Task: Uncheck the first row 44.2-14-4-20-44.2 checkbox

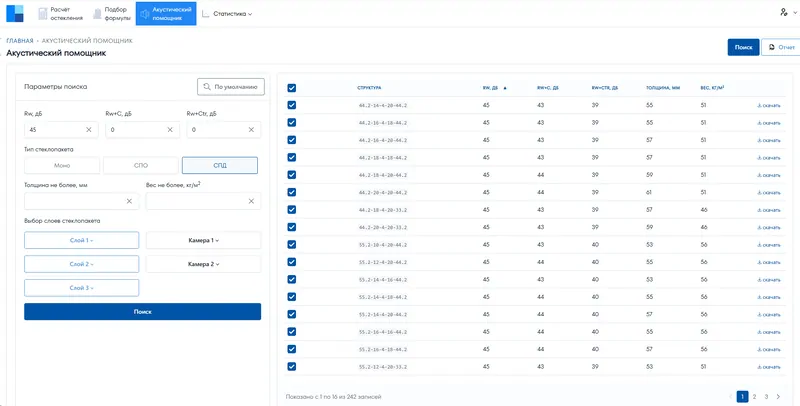Action: point(292,105)
